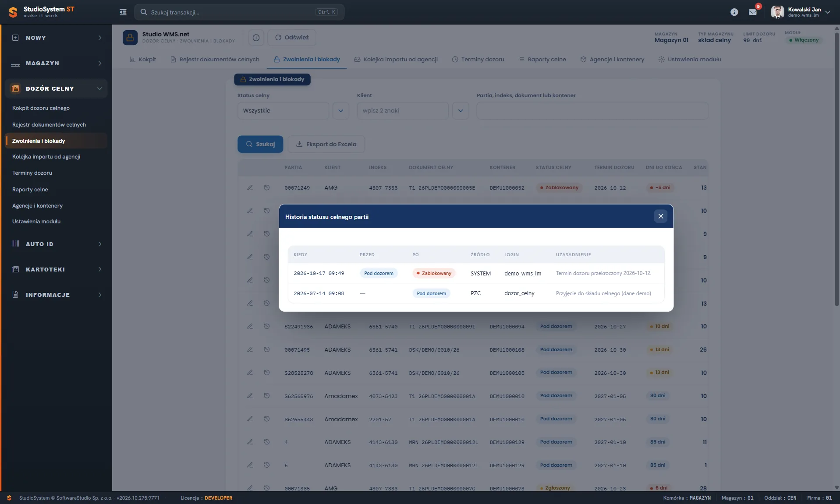
Task: Switch to the Kokpit tab
Action: [x=143, y=60]
